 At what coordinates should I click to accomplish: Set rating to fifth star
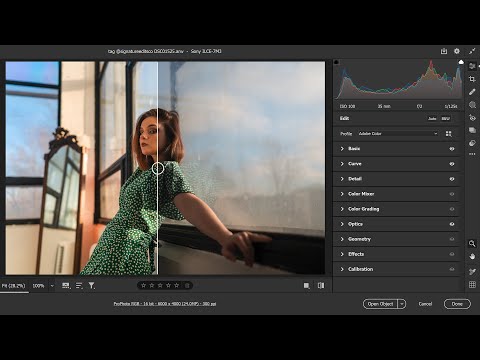point(177,285)
